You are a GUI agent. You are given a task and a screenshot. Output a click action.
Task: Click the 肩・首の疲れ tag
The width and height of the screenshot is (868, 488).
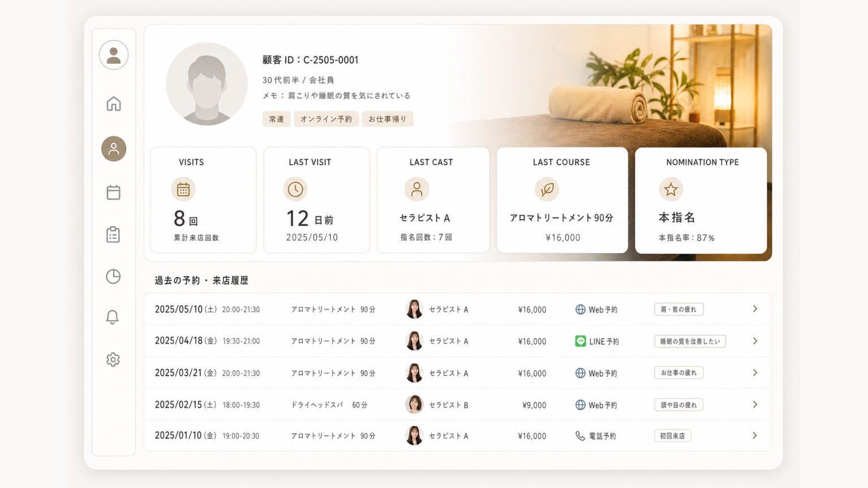(x=679, y=310)
